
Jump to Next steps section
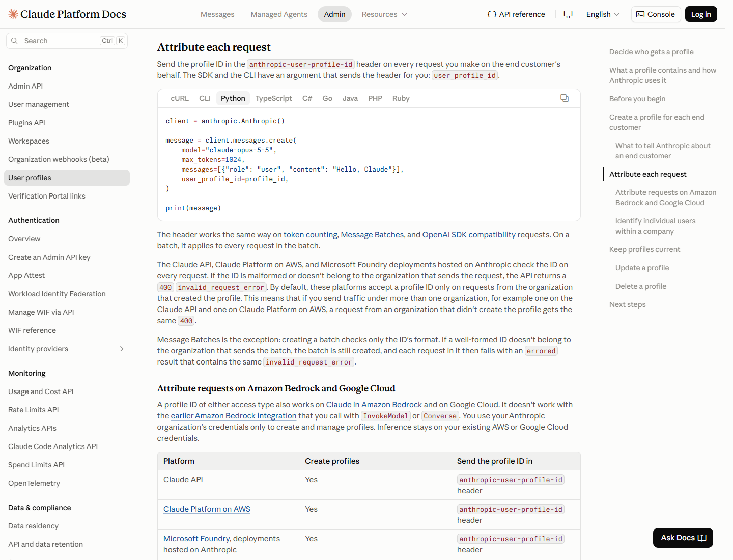(627, 304)
